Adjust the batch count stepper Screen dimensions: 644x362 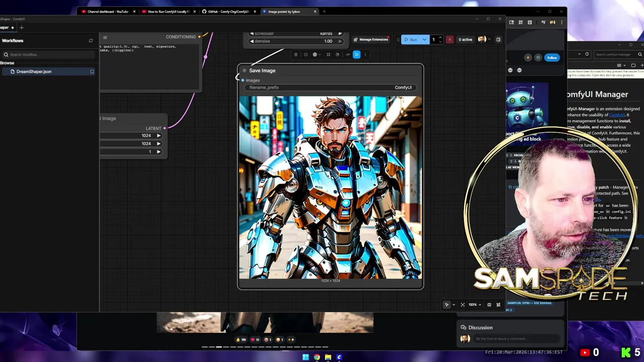tap(440, 40)
